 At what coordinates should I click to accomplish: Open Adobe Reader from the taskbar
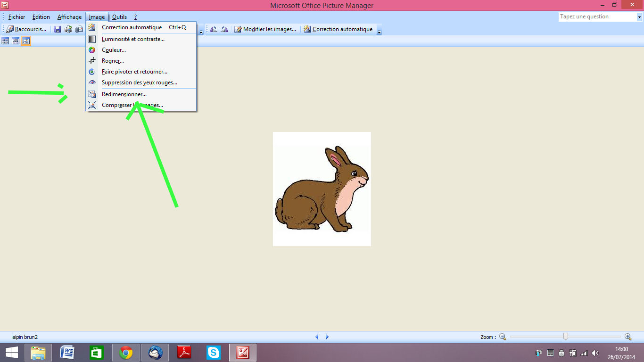(x=184, y=353)
